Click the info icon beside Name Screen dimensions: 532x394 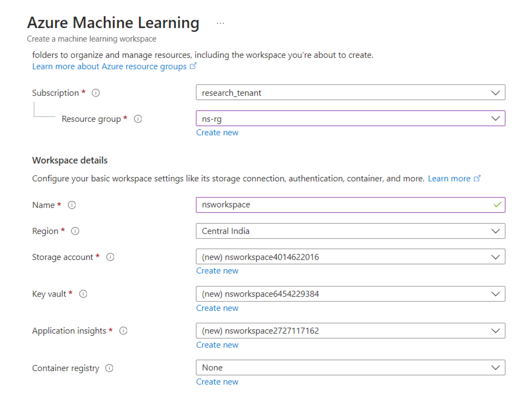point(72,205)
